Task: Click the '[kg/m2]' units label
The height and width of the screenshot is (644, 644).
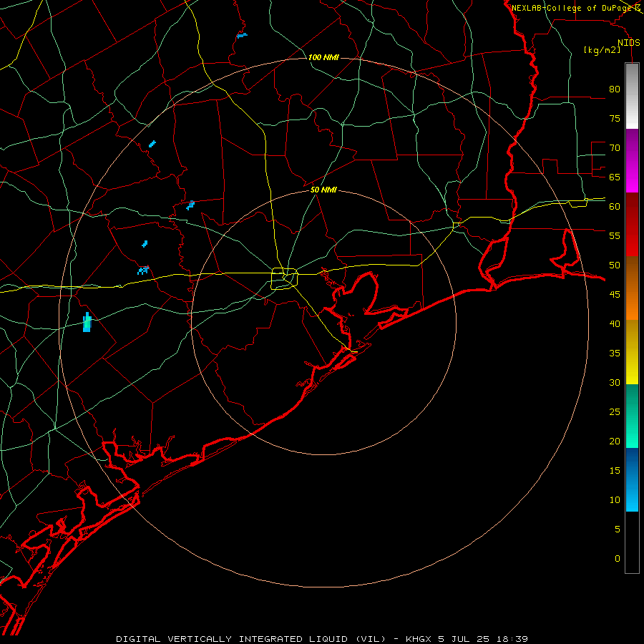Action: [x=602, y=50]
